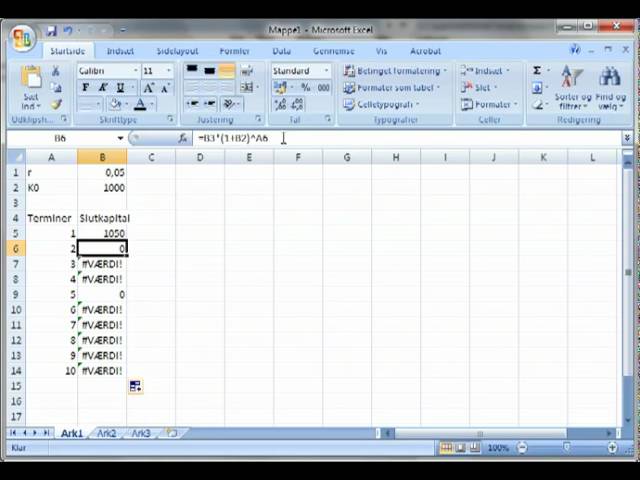640x480 pixels.
Task: Open the Office button menu
Action: (x=22, y=38)
